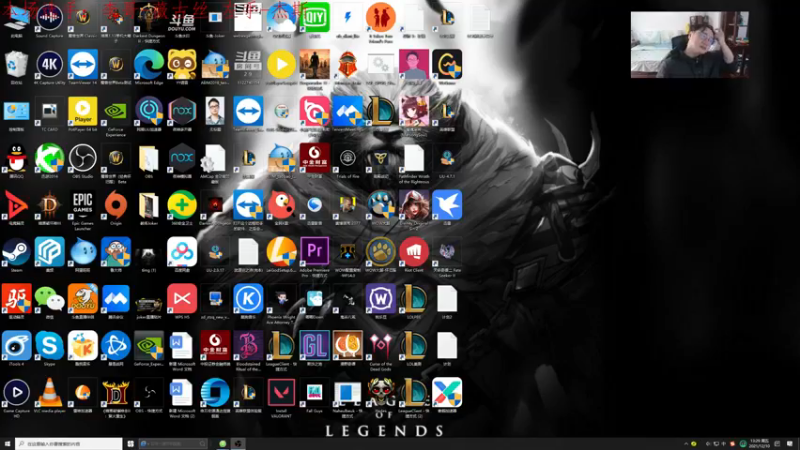Open the Windows Start menu

tap(7, 444)
